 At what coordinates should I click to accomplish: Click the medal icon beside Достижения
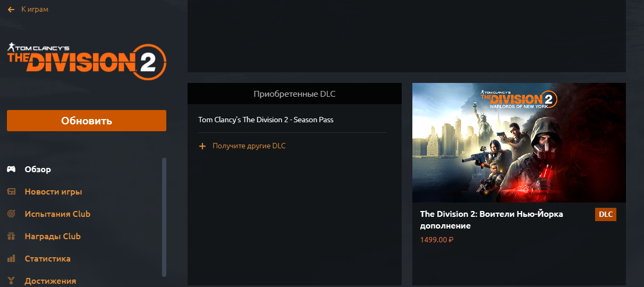(11, 281)
